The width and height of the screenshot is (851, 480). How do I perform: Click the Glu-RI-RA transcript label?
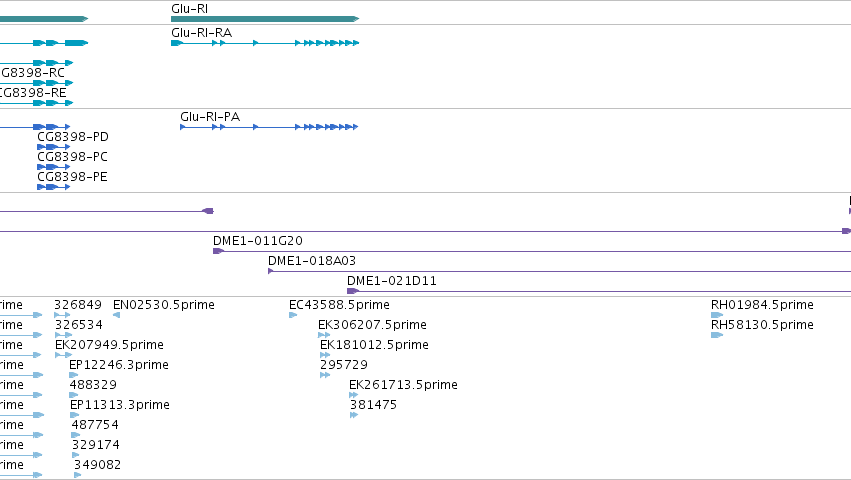(201, 33)
